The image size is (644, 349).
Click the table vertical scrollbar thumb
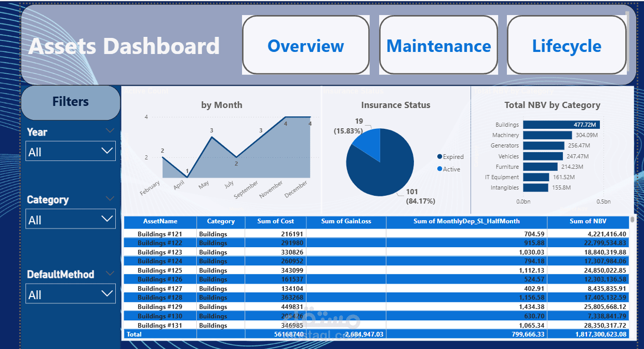tap(633, 220)
